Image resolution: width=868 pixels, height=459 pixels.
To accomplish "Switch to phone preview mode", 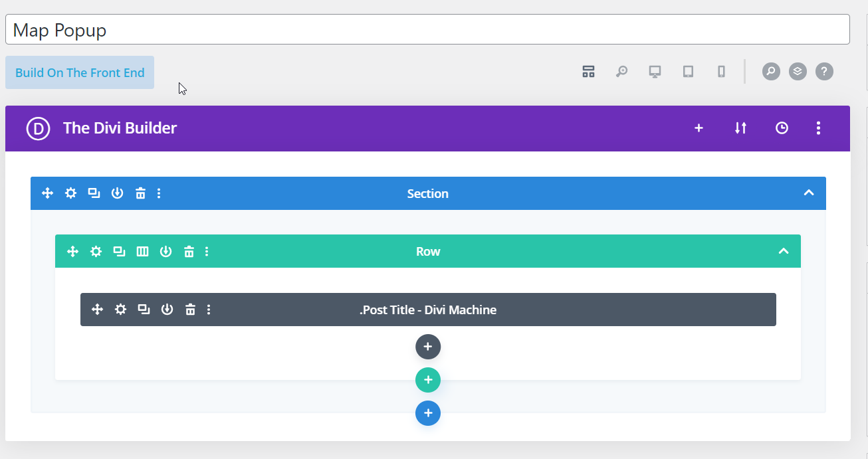I will (721, 71).
